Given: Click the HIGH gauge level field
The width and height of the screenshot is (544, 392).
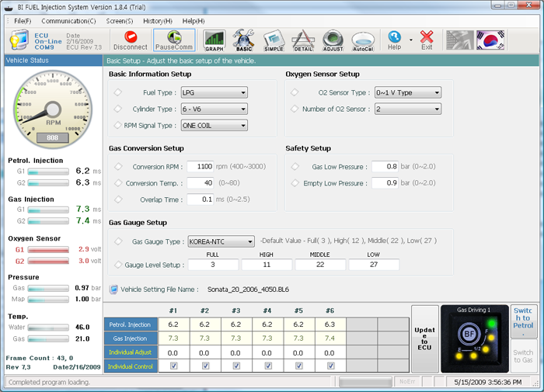Looking at the screenshot, I should click(267, 265).
